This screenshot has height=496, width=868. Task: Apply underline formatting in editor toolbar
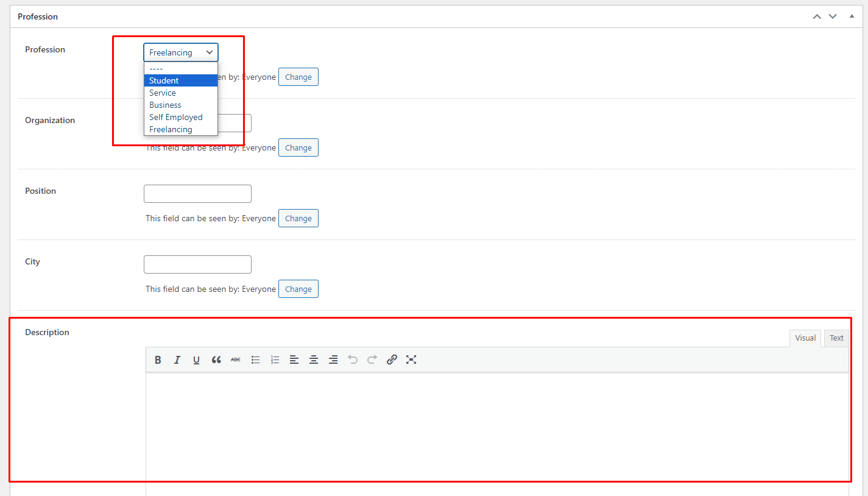pos(197,360)
